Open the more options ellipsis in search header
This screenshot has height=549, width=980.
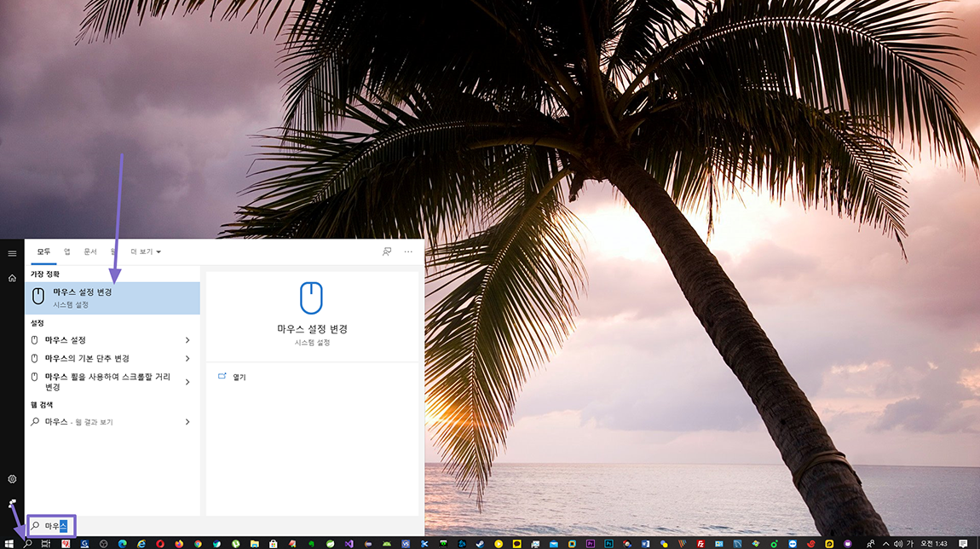pyautogui.click(x=408, y=251)
